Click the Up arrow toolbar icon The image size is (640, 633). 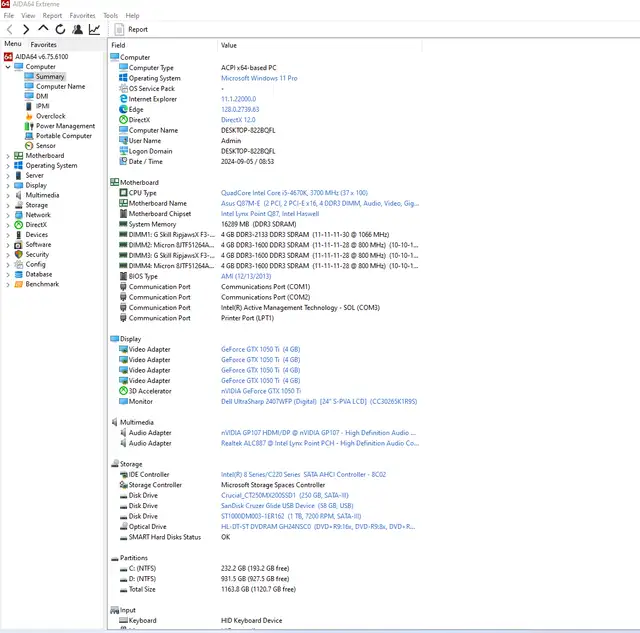click(43, 29)
